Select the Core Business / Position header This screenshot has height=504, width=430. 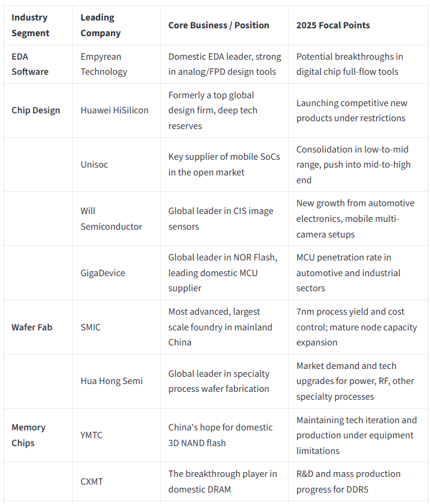click(219, 25)
